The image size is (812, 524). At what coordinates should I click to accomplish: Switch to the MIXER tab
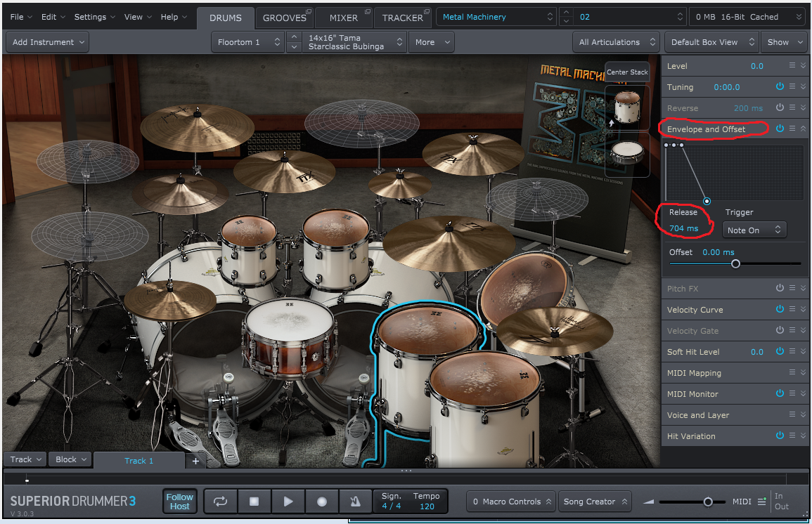pos(343,18)
